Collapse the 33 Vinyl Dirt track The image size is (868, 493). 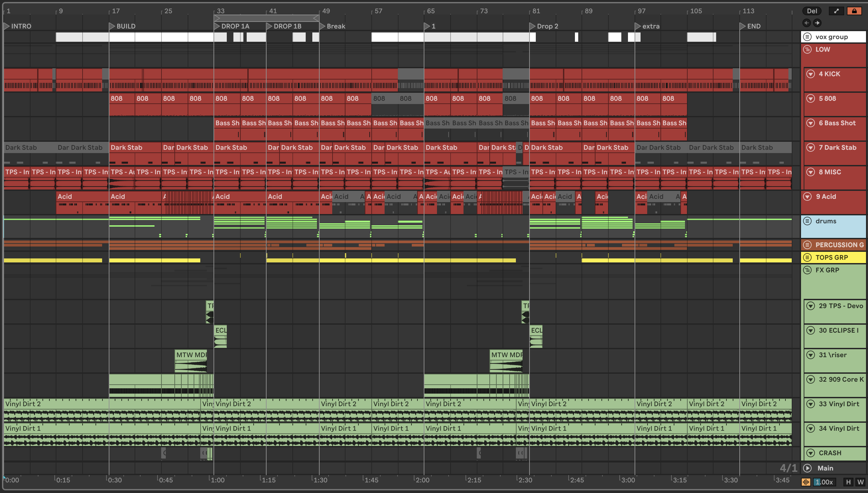[810, 404]
